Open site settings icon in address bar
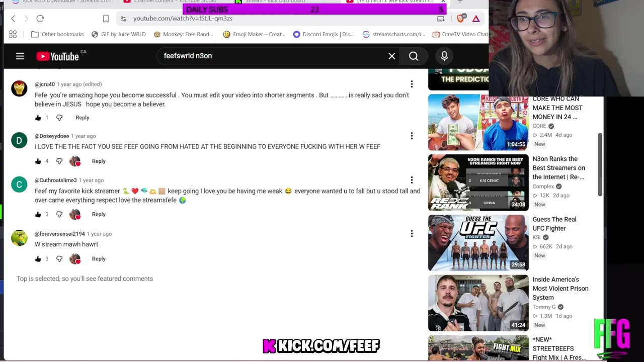 pos(123,19)
